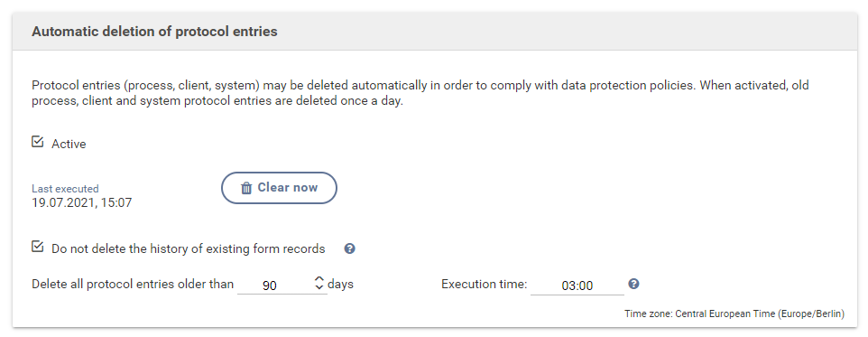Image resolution: width=868 pixels, height=337 pixels.
Task: Click the 'days' unit label
Action: [x=340, y=285]
